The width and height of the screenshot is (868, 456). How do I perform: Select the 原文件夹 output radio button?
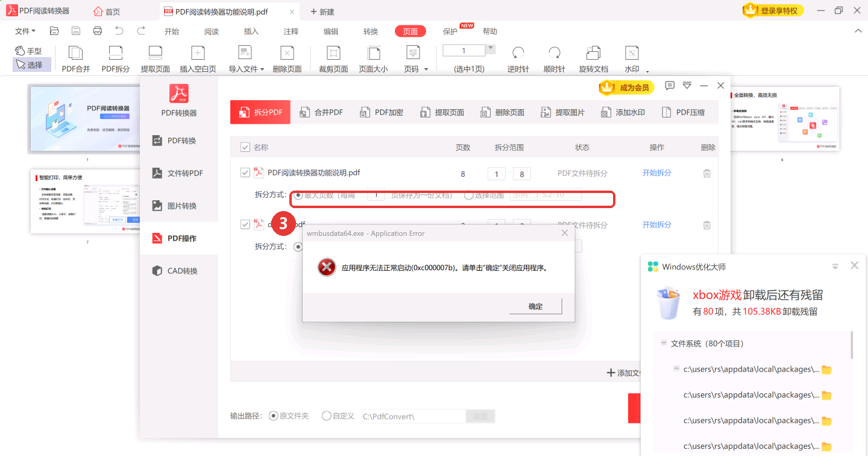[x=274, y=416]
